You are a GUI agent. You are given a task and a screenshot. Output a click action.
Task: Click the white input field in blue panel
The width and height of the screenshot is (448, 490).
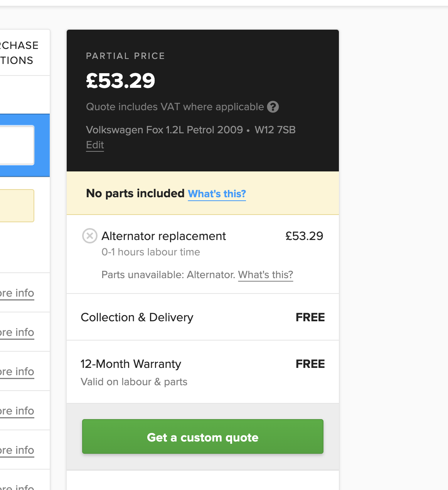(x=17, y=145)
